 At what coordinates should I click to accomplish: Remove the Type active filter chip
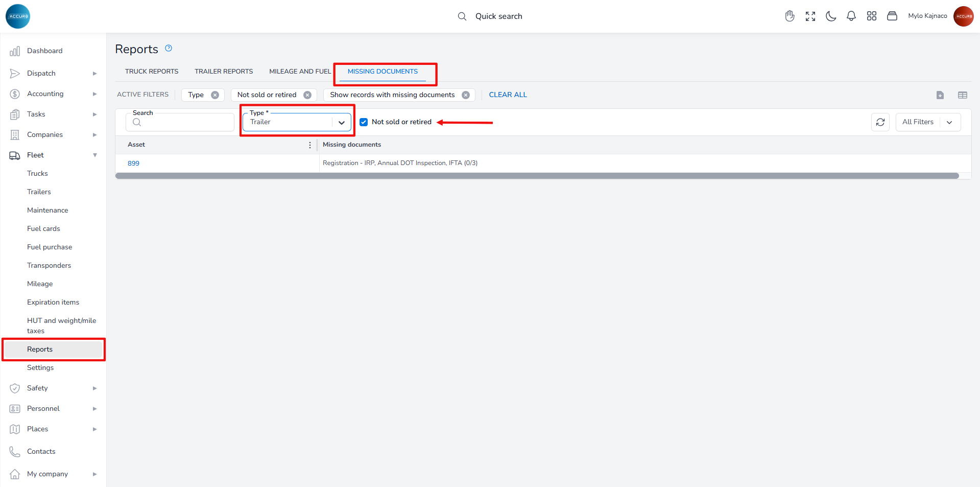click(x=215, y=95)
